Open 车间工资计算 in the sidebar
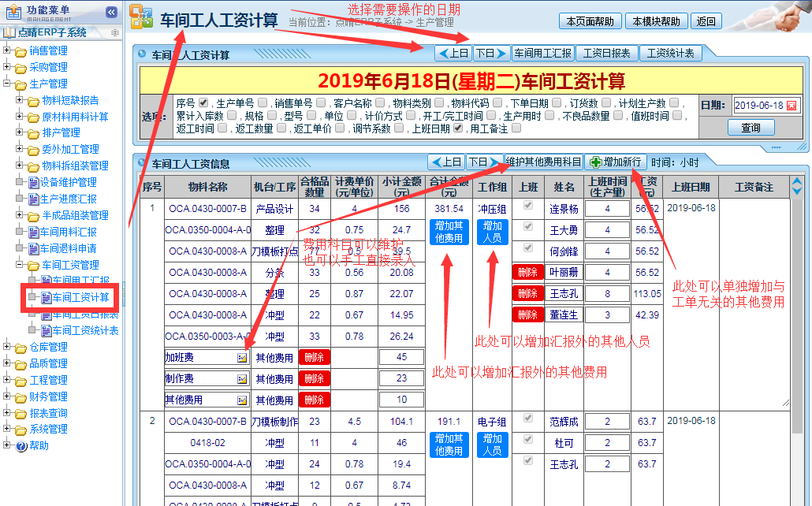The image size is (812, 506). click(80, 297)
